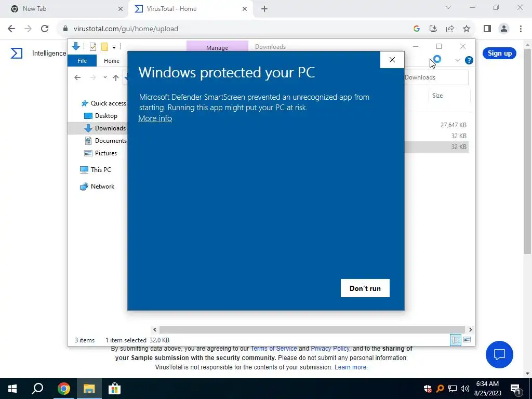Image resolution: width=532 pixels, height=399 pixels.
Task: Open the Terms of Service link
Action: (x=274, y=349)
